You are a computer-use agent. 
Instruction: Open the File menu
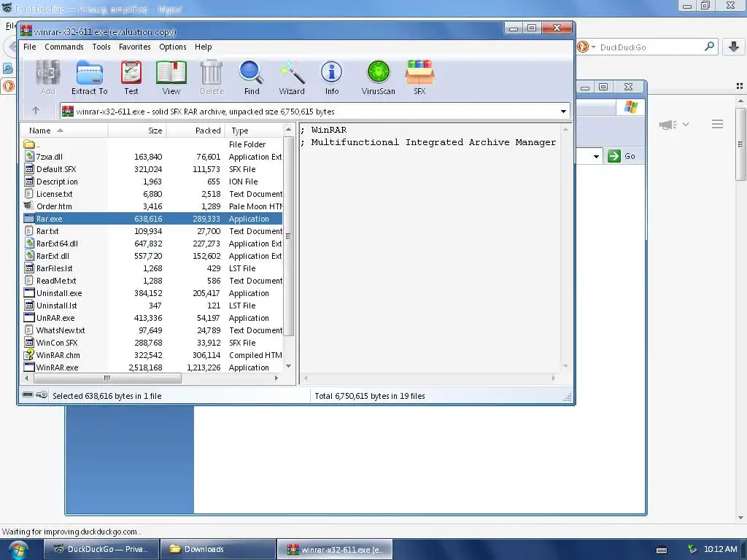(x=29, y=47)
